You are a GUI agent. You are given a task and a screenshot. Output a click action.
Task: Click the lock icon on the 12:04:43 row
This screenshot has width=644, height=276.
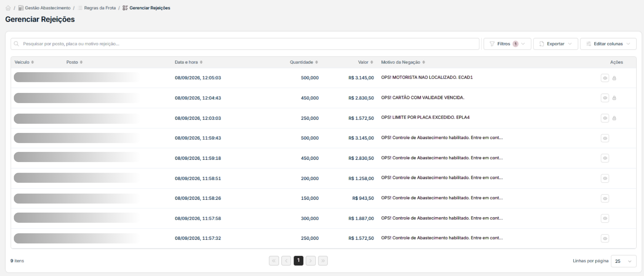click(614, 98)
